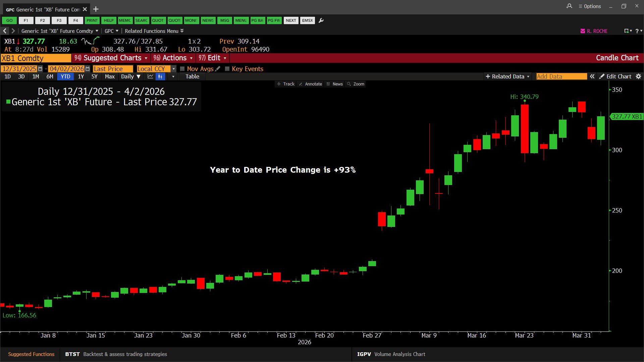Select the candlestick chart type icon

[x=160, y=77]
